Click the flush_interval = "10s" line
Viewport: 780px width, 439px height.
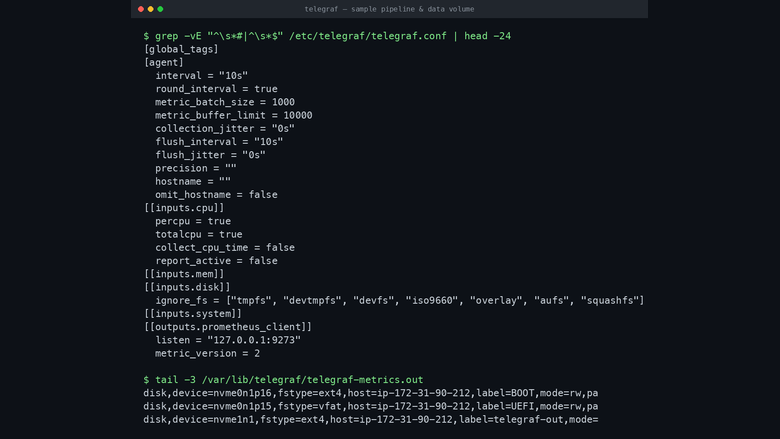coord(219,142)
